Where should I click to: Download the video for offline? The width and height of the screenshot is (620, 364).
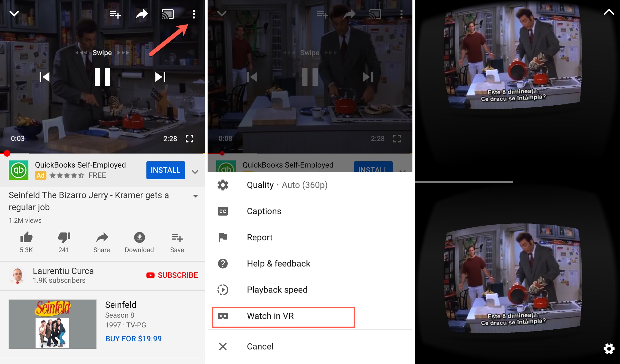[x=139, y=242]
